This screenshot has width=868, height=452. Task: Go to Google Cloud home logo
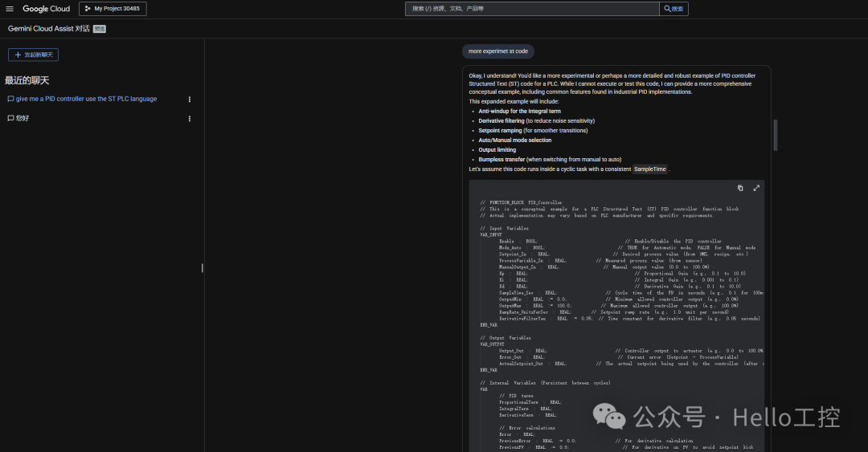[x=46, y=9]
